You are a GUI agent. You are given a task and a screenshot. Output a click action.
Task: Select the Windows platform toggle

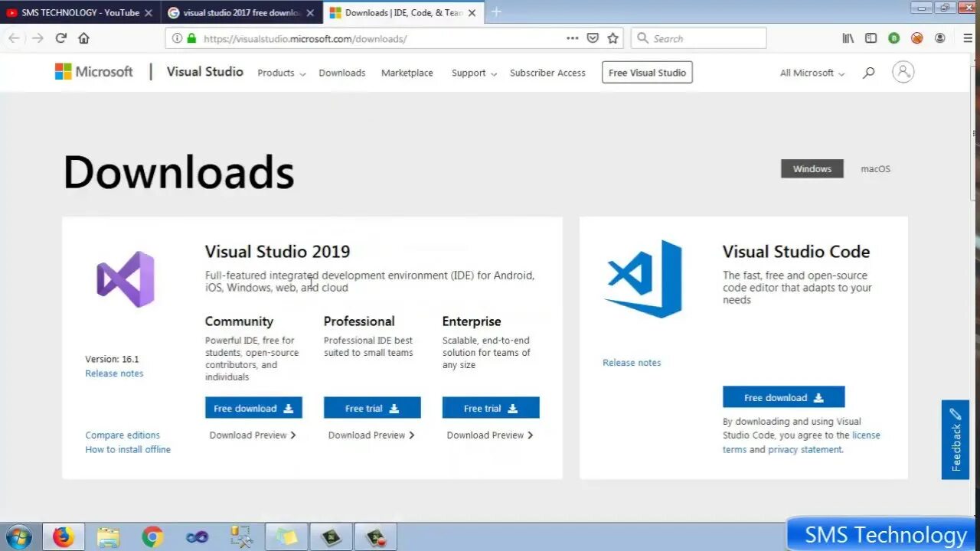pos(812,168)
